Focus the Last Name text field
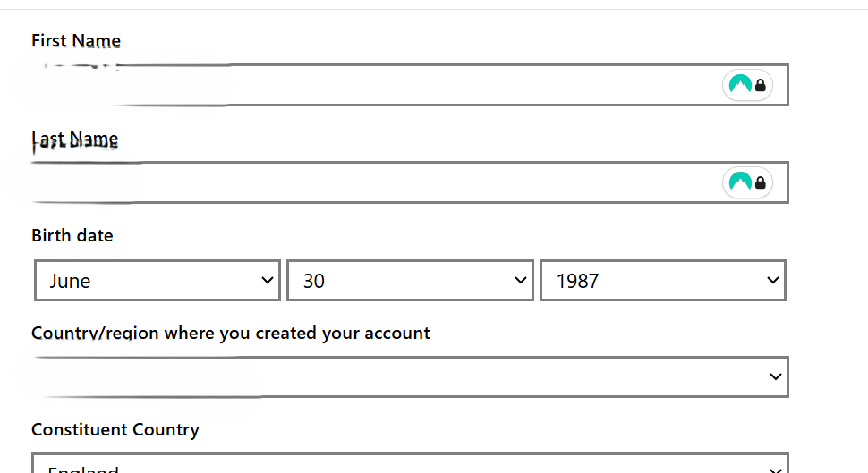 coord(410,182)
